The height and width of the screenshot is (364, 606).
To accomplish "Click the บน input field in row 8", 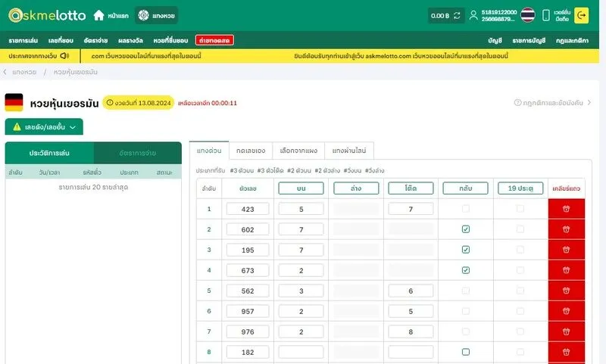I will point(301,352).
